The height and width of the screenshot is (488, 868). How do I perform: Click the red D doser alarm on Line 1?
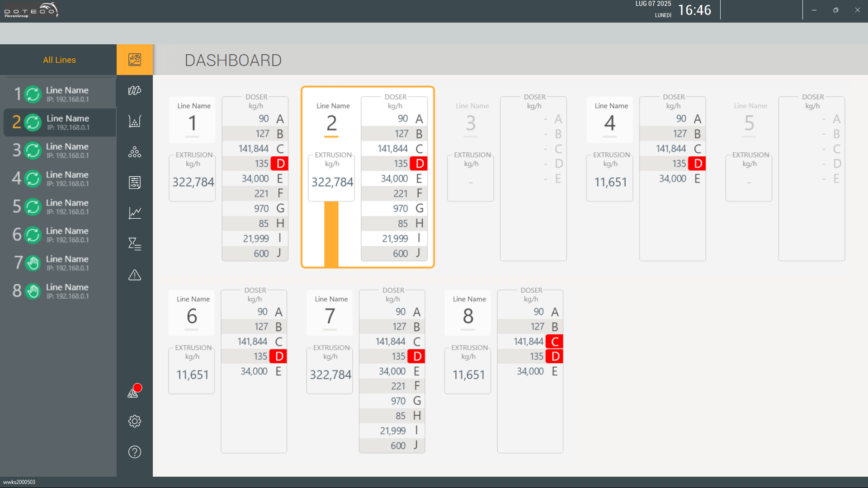tap(280, 164)
